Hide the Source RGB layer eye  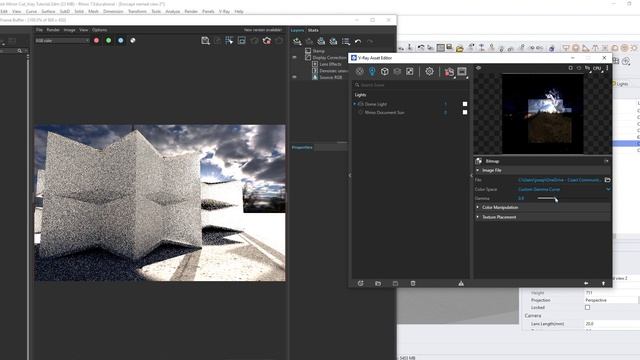294,77
